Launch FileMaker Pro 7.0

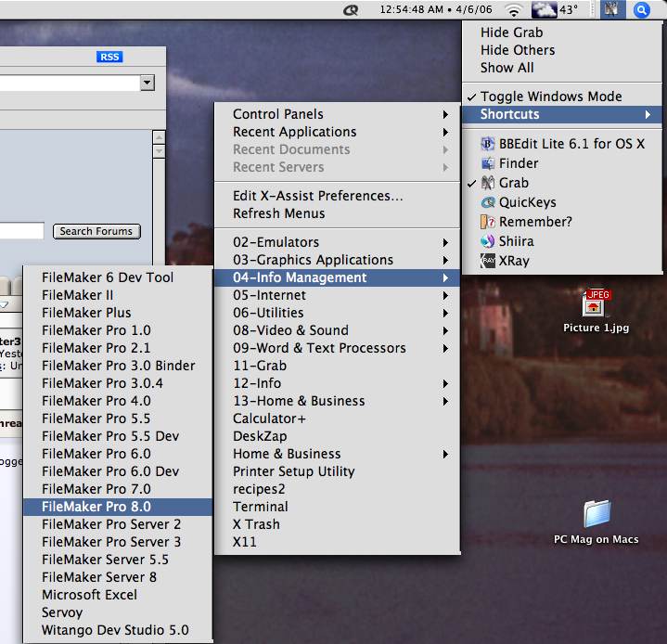pyautogui.click(x=118, y=489)
